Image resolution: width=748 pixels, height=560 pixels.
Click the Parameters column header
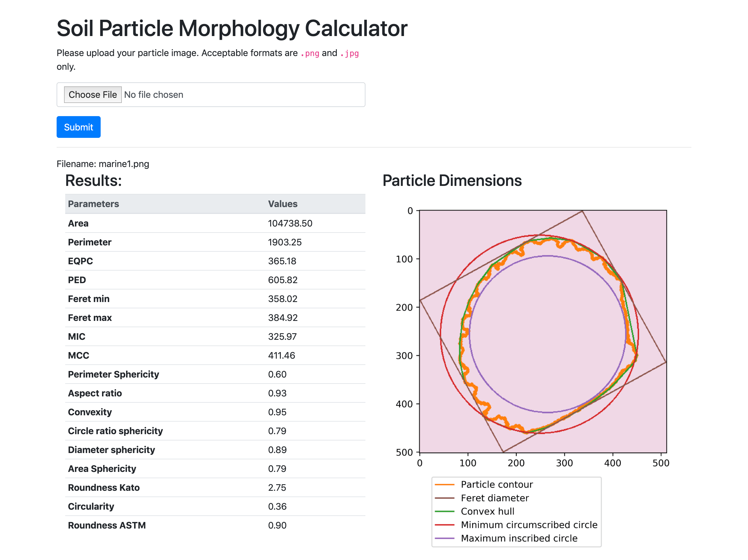pyautogui.click(x=93, y=204)
